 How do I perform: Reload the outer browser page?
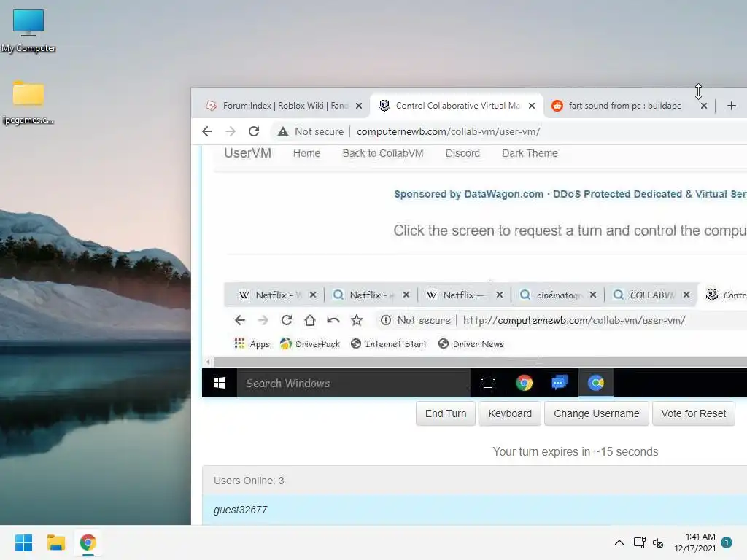click(254, 131)
